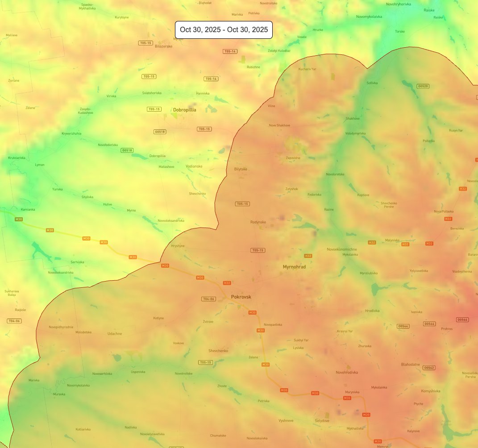Click the Kotlyne village label
The image size is (478, 448).
[x=158, y=318]
